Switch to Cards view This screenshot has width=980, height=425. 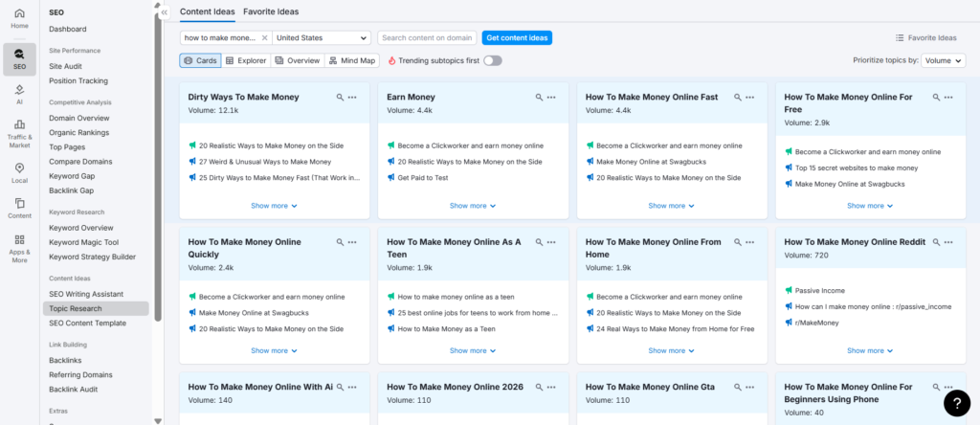[x=200, y=60]
